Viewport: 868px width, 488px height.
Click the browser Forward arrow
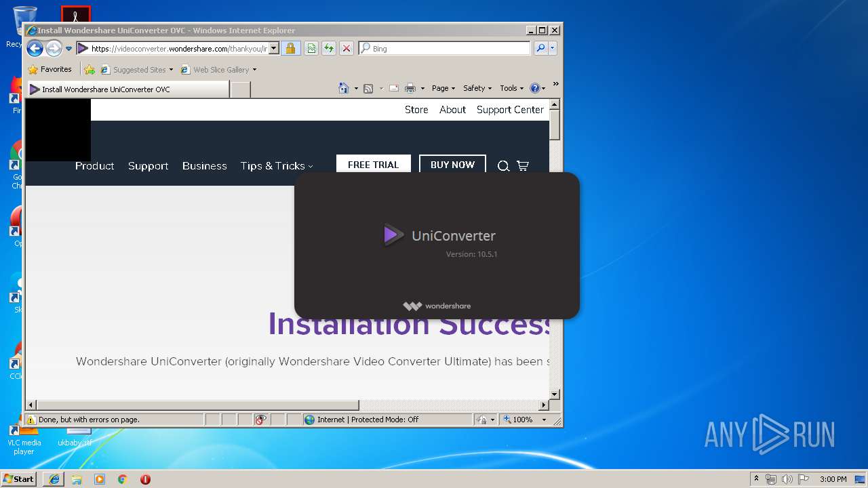pyautogui.click(x=54, y=48)
